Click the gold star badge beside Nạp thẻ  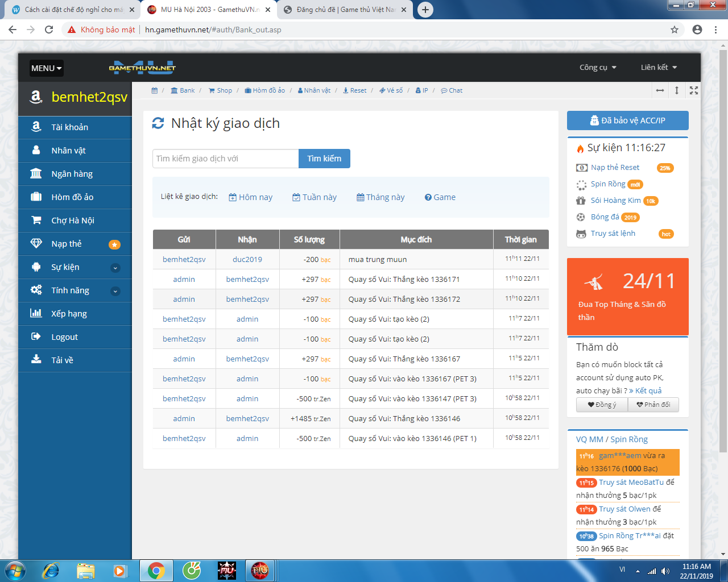[x=114, y=244]
